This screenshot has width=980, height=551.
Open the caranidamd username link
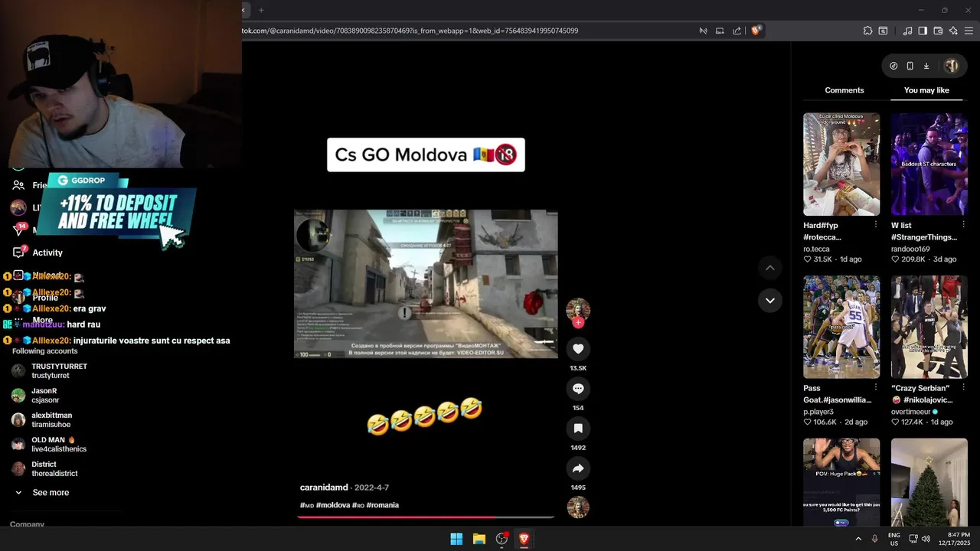point(324,487)
